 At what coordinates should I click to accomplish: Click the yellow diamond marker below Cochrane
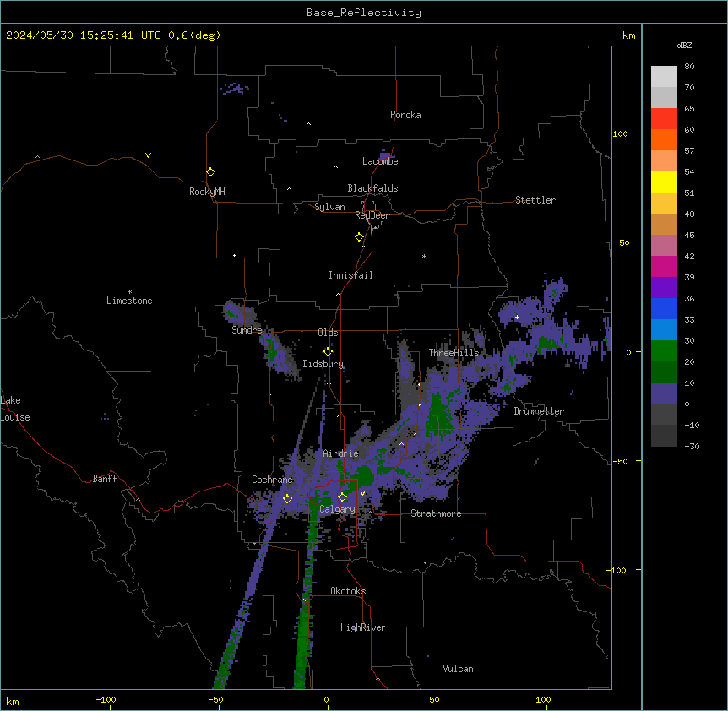[x=287, y=499]
